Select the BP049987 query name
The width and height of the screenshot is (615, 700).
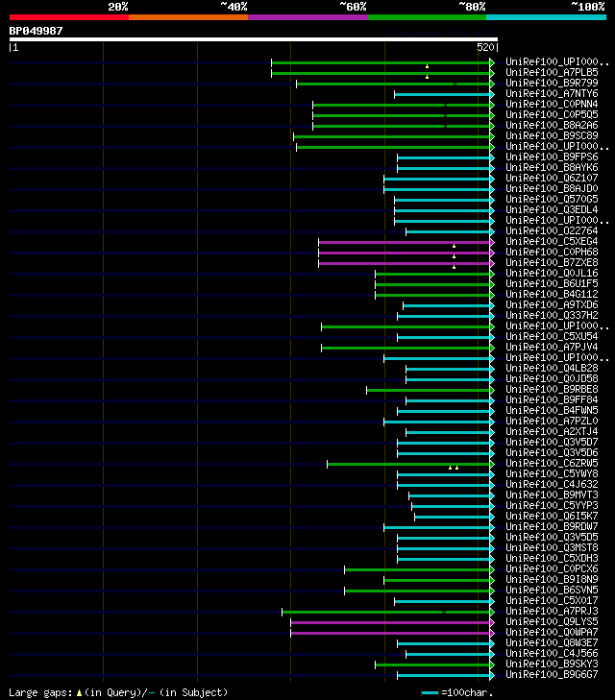(37, 31)
